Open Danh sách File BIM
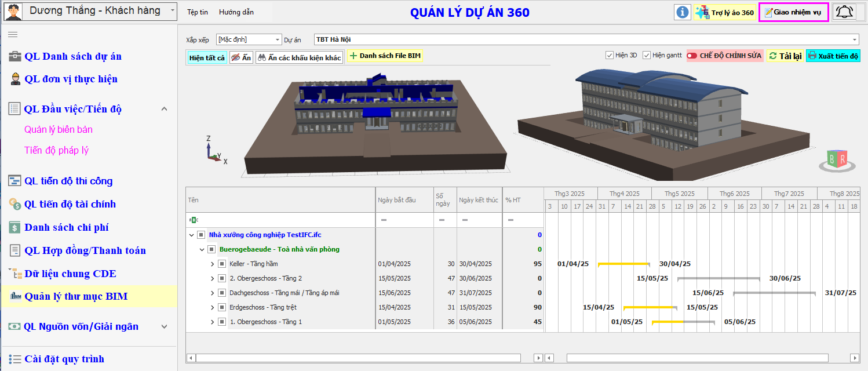 pos(385,56)
